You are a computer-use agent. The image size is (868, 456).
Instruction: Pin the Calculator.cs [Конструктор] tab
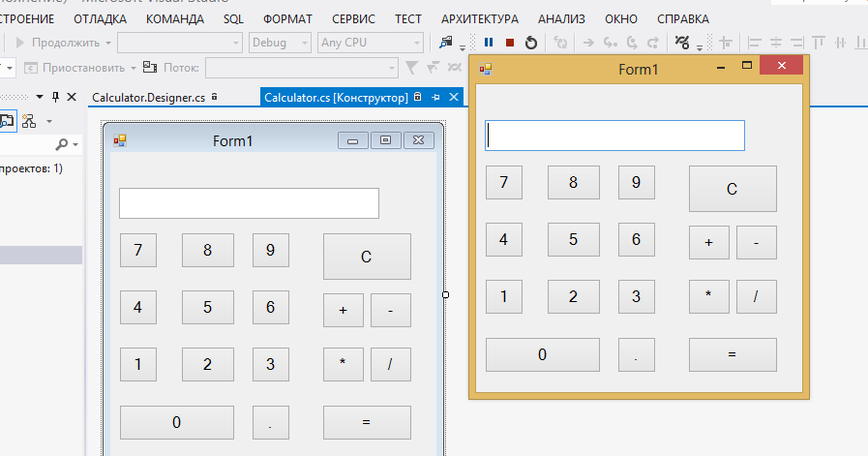click(435, 97)
